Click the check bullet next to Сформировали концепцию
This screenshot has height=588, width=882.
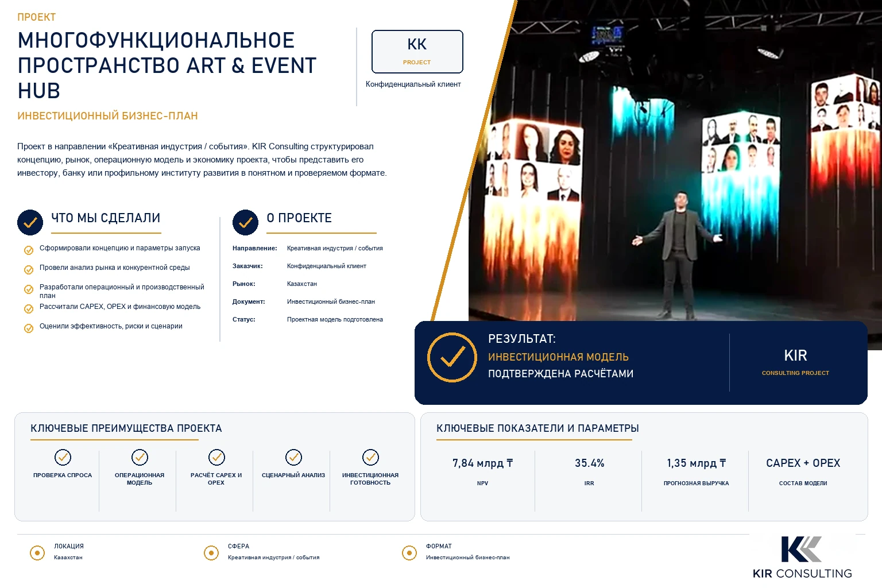click(x=29, y=250)
